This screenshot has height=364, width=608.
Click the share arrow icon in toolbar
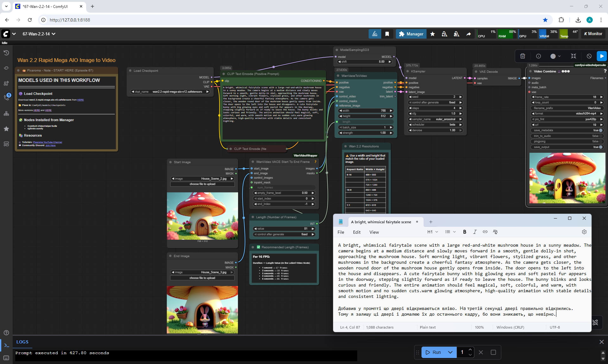(468, 34)
